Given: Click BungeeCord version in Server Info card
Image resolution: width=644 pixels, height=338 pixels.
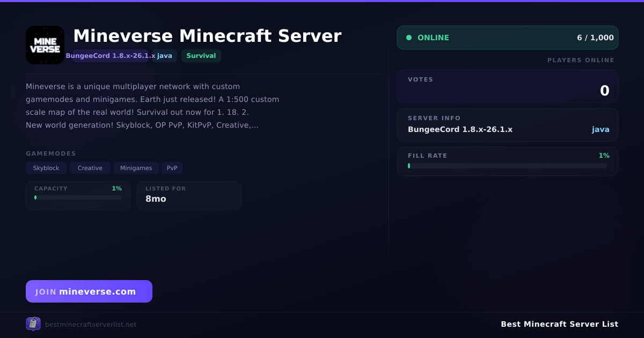Looking at the screenshot, I should [x=460, y=129].
